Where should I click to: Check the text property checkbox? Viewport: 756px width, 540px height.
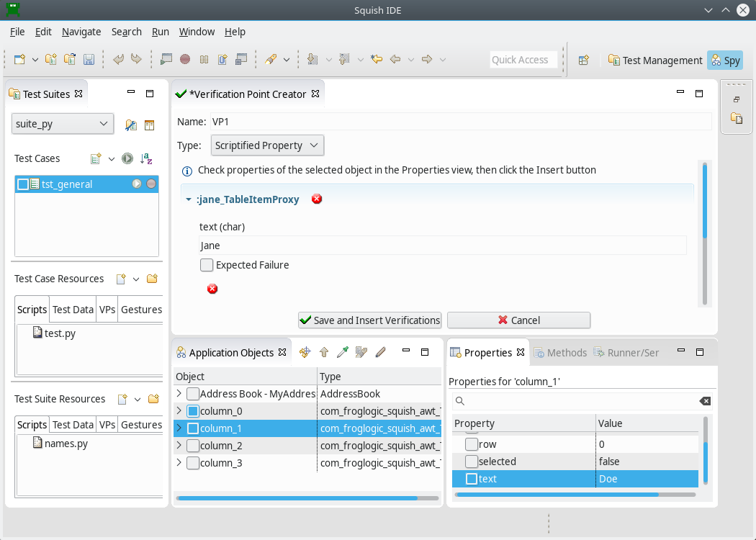(x=472, y=479)
